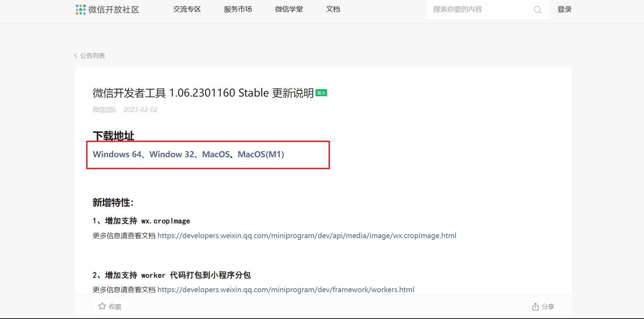644x319 pixels.
Task: Open the wx.cropImage.html documentation link
Action: click(x=307, y=236)
